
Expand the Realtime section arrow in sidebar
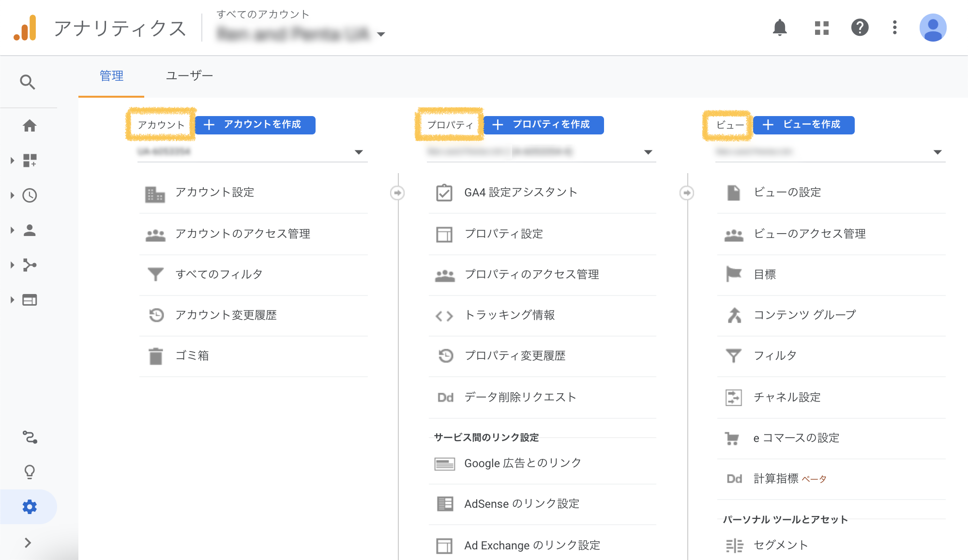tap(13, 195)
